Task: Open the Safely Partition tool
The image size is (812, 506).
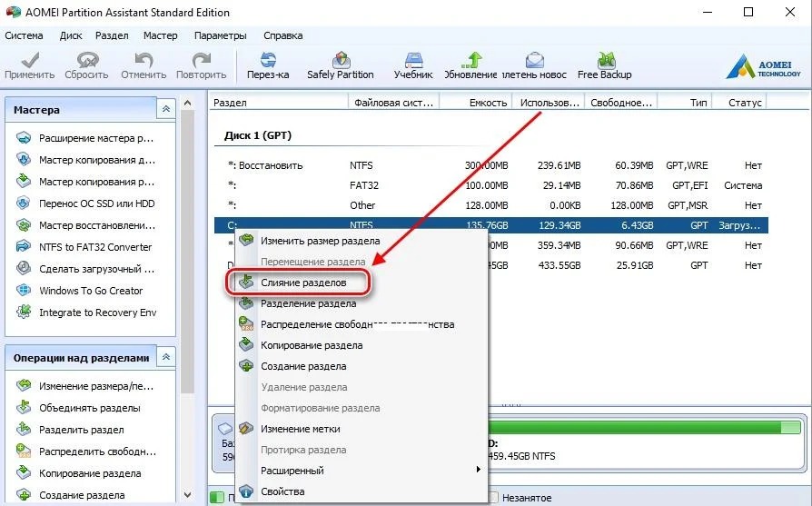Action: click(x=341, y=65)
